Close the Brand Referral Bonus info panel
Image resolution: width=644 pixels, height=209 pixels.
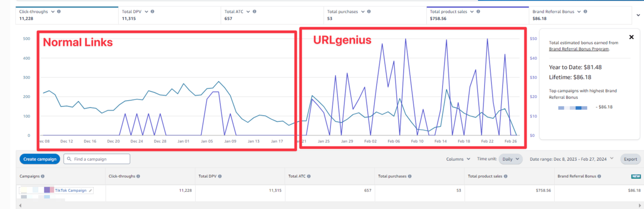tap(631, 37)
